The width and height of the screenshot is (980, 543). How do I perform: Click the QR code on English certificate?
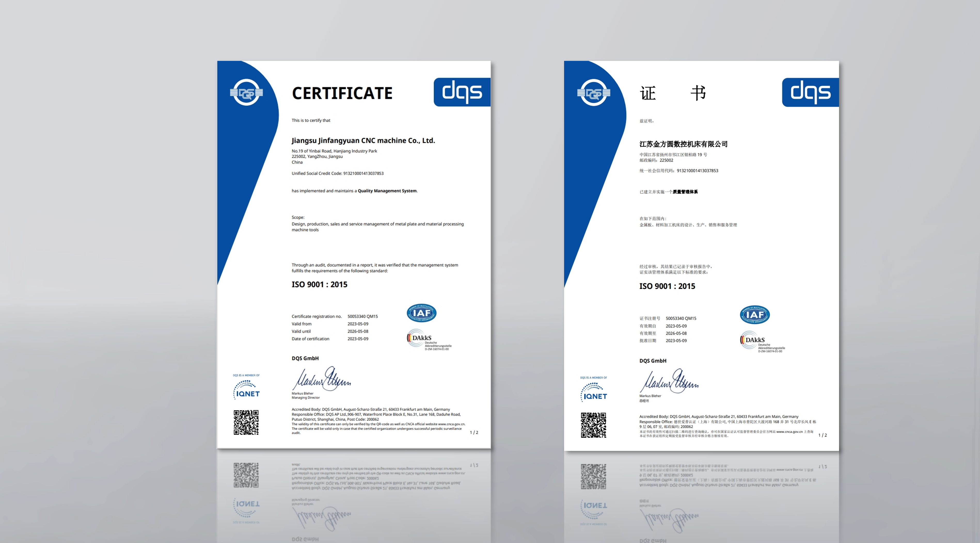tap(246, 423)
